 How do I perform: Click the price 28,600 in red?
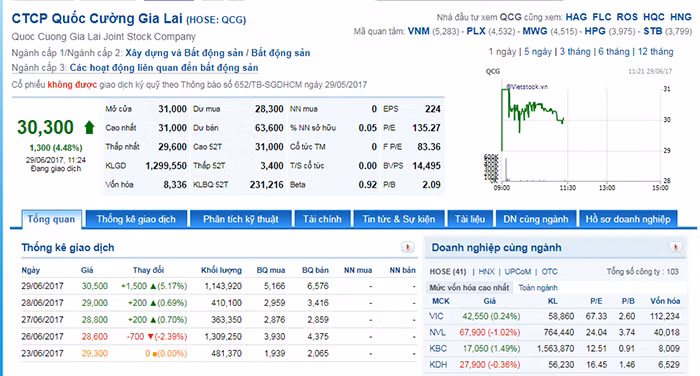[95, 336]
